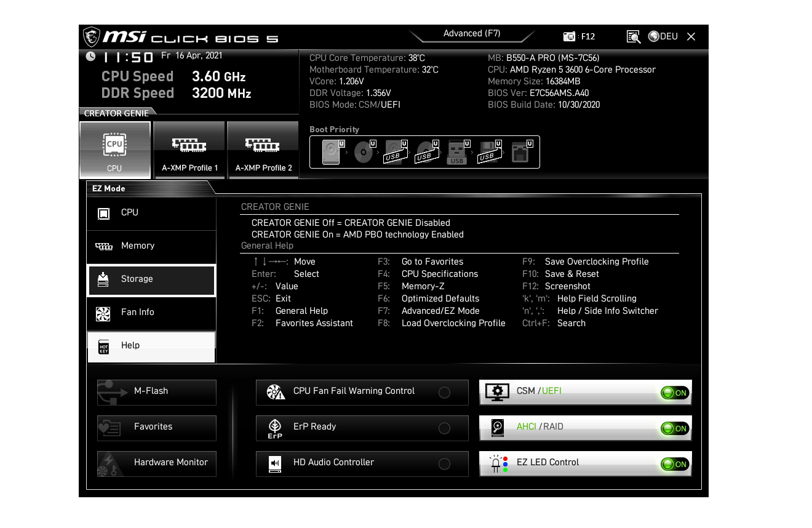
Task: Open Memory section in sidebar
Action: point(151,247)
